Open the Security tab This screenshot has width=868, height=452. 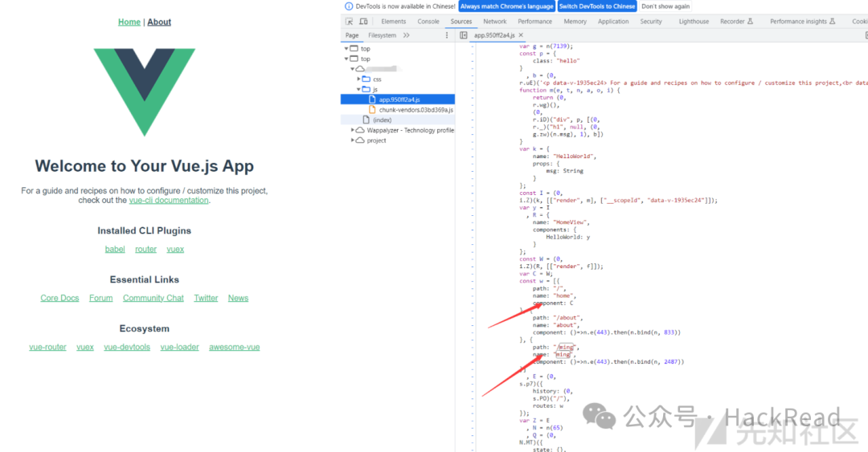coord(651,22)
